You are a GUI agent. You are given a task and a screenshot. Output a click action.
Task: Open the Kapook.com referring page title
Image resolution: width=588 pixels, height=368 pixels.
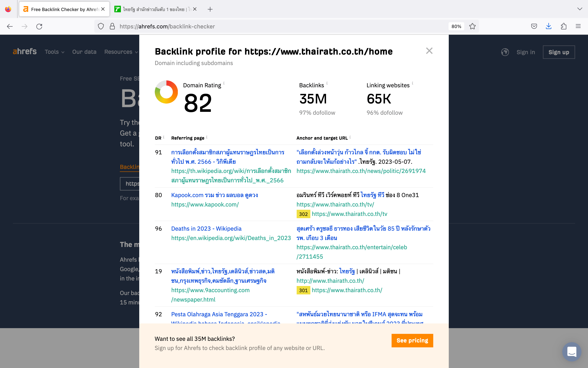[214, 195]
